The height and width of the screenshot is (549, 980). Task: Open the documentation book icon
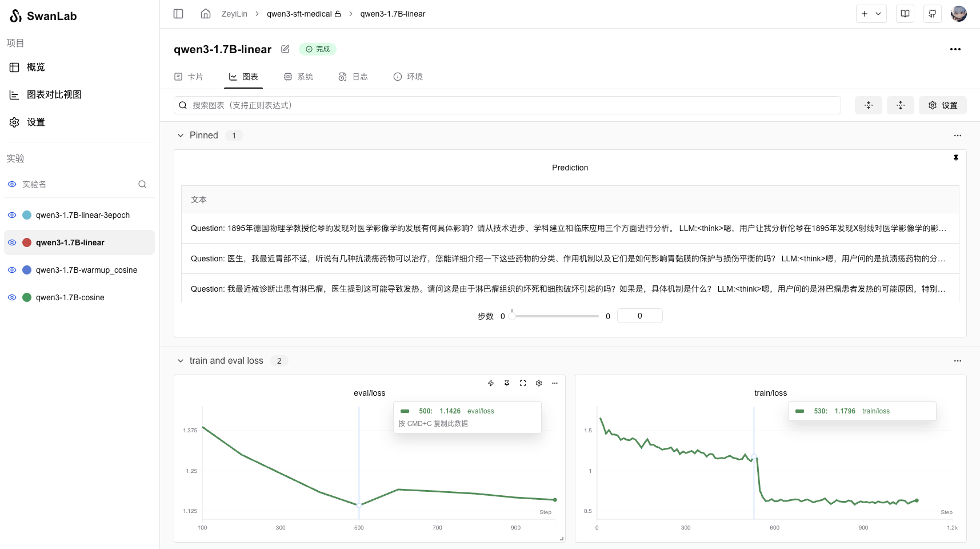905,14
